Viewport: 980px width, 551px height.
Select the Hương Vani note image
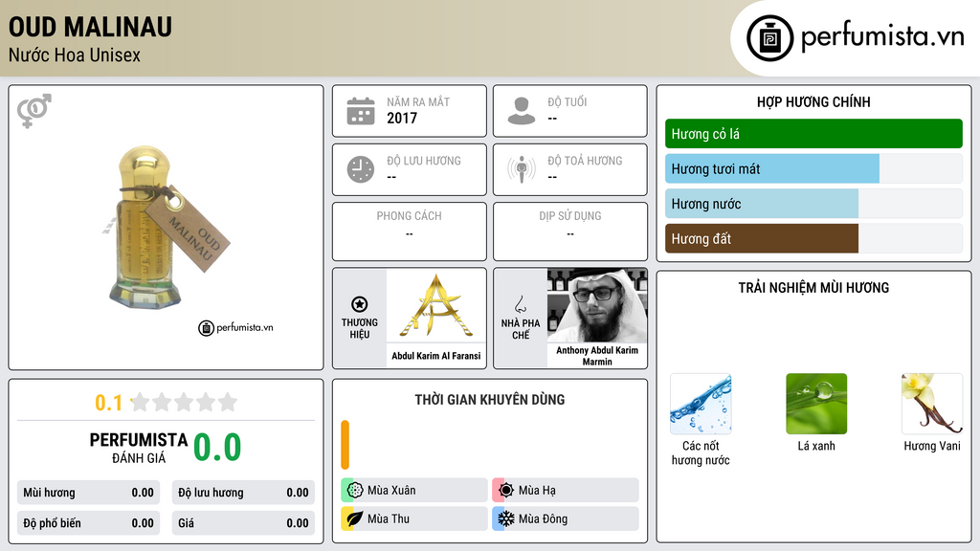[932, 404]
